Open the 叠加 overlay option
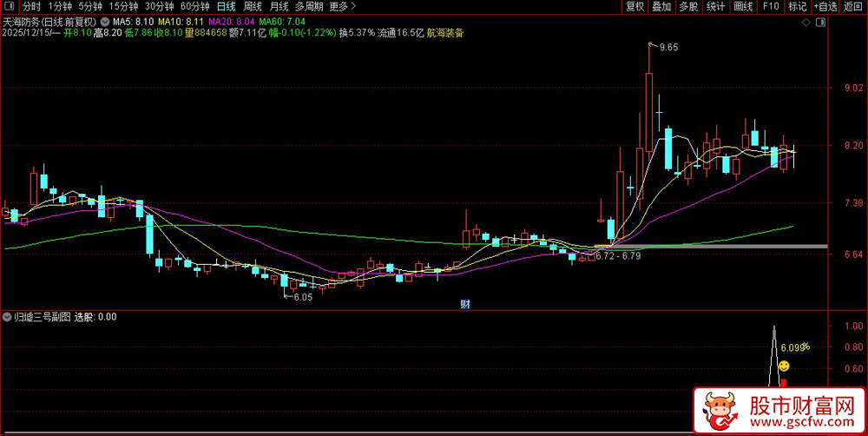The image size is (868, 436). click(661, 7)
